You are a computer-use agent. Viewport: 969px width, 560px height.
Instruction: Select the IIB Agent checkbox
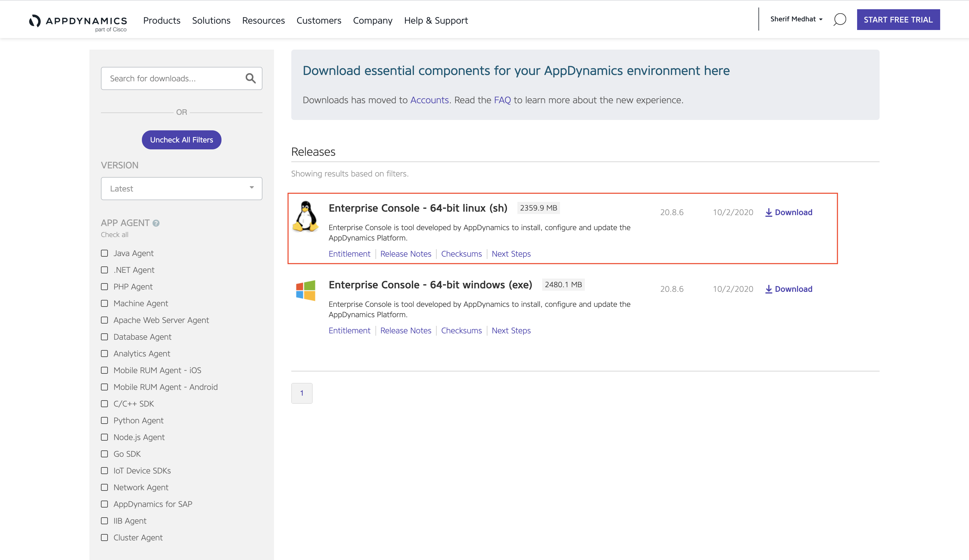(x=104, y=521)
